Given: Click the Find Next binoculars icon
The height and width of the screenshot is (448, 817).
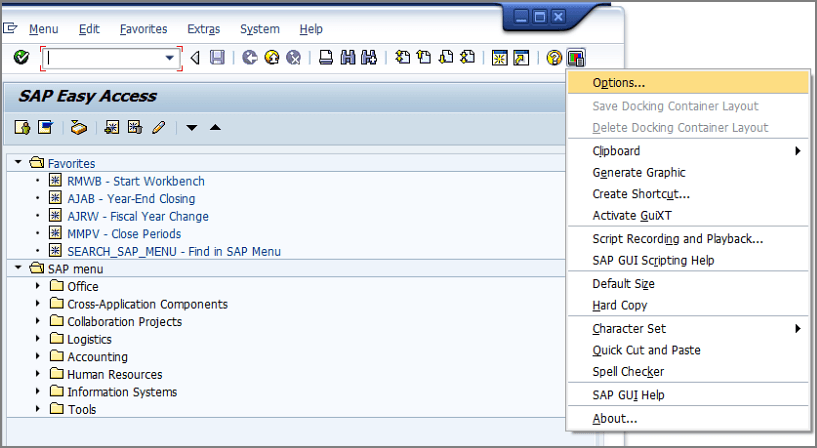Looking at the screenshot, I should tap(369, 57).
